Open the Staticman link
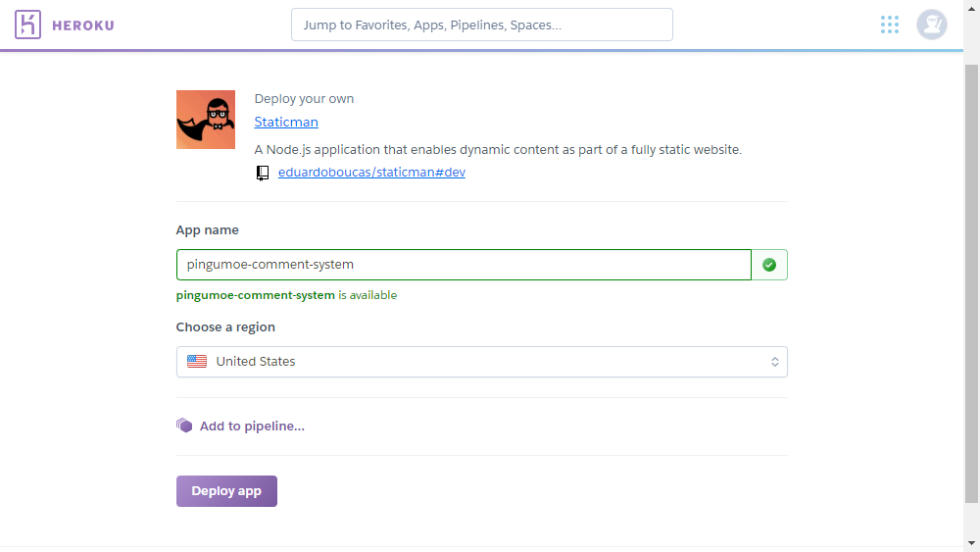This screenshot has width=980, height=552. (286, 122)
